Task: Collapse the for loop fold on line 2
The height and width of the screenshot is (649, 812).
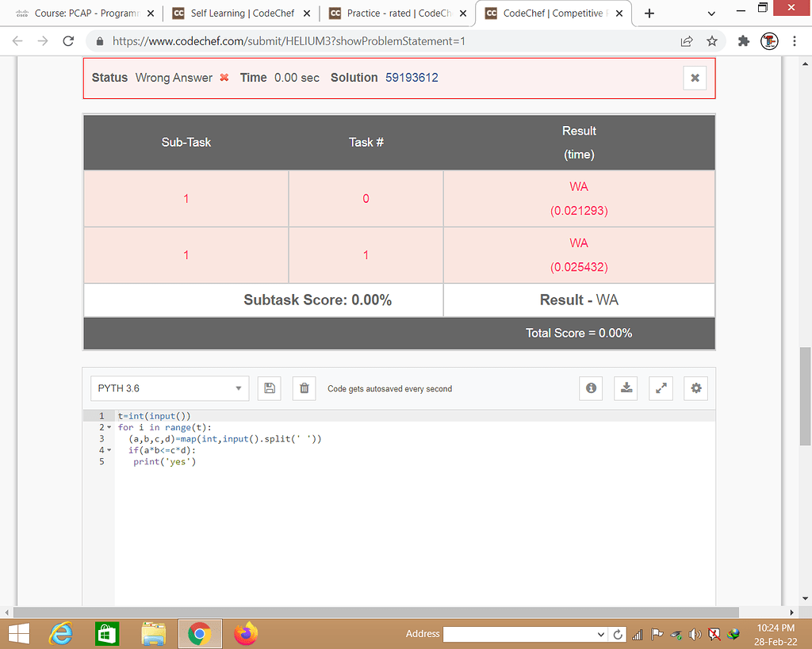Action: (109, 427)
